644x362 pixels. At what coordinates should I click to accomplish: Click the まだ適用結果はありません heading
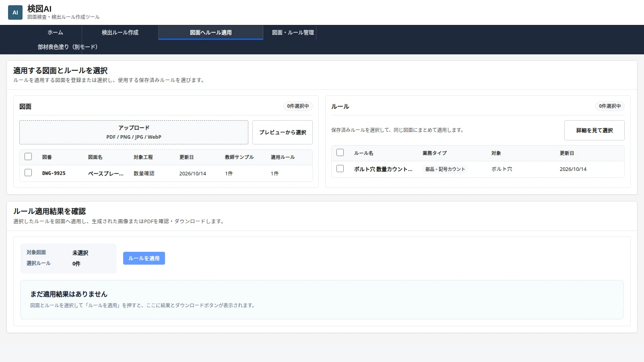pos(69,294)
